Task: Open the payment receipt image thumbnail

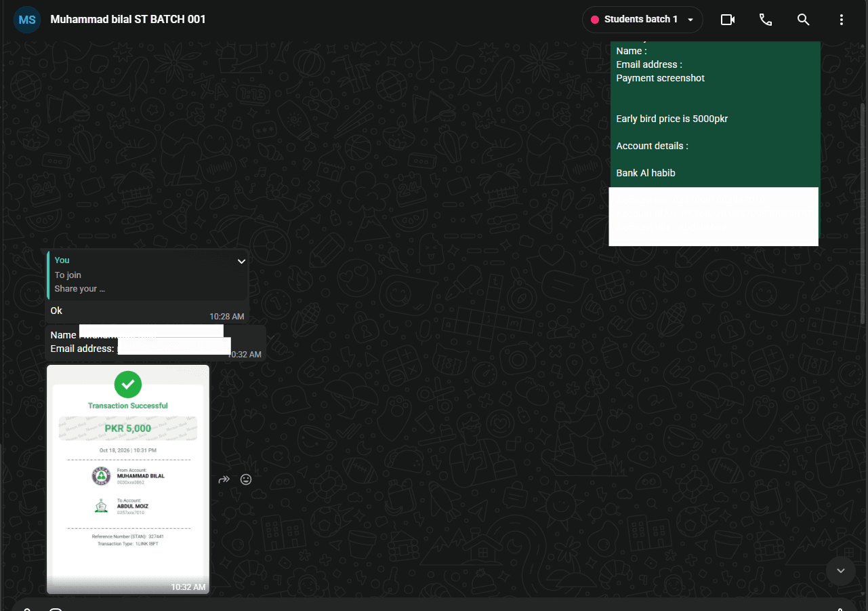Action: tap(128, 479)
